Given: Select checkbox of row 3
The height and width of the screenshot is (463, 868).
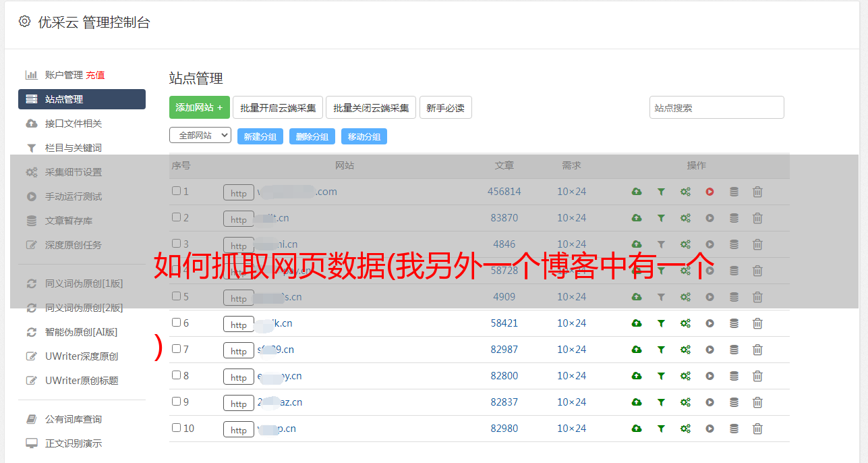Looking at the screenshot, I should coord(176,244).
